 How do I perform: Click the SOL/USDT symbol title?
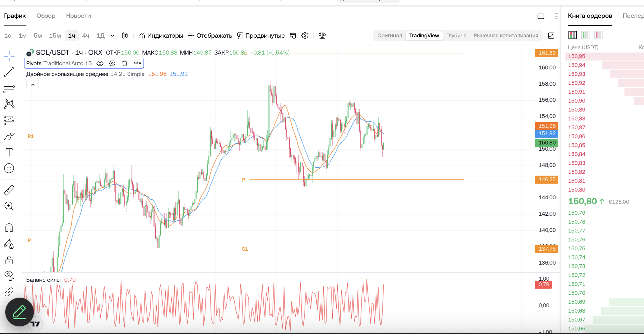coord(69,53)
